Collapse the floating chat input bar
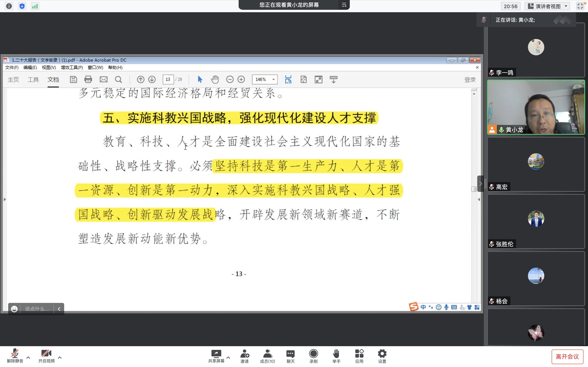 point(59,309)
